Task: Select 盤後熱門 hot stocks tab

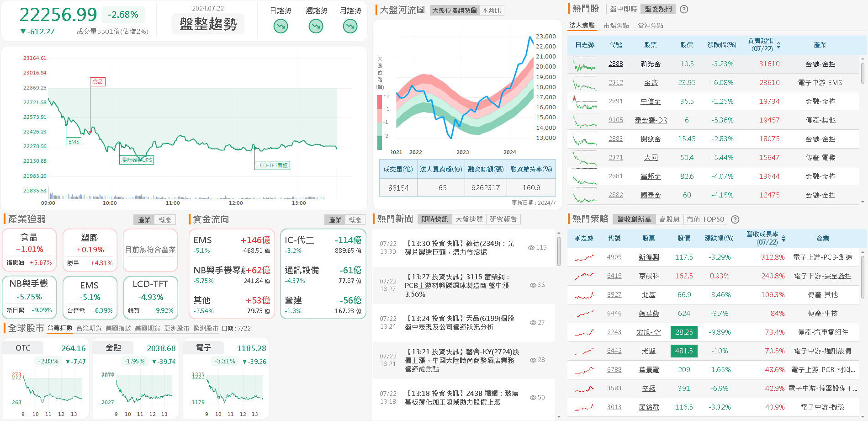Action: coord(658,9)
